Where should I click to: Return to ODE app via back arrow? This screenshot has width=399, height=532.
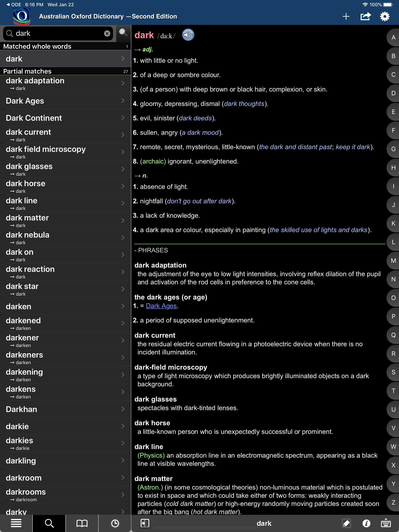coord(14,4)
